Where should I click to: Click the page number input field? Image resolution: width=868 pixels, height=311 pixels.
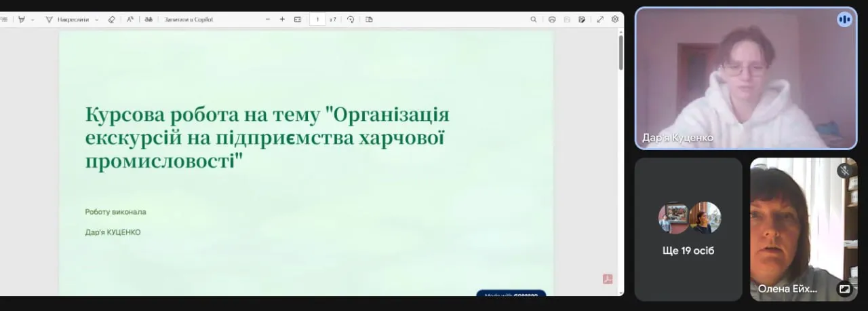click(x=317, y=20)
